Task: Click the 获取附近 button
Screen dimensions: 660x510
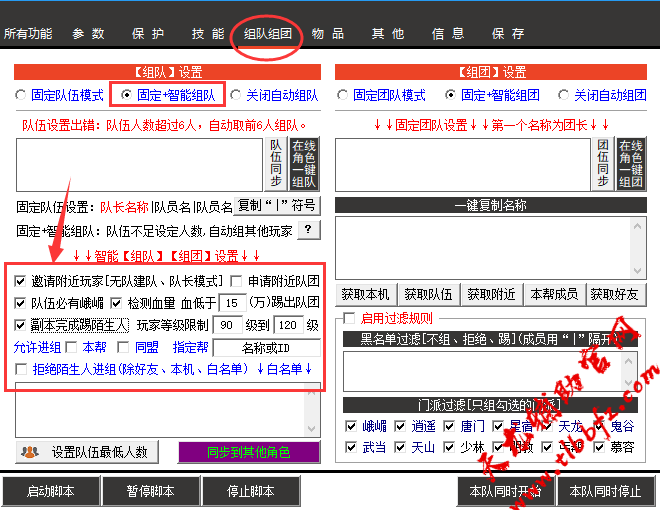Action: [492, 295]
